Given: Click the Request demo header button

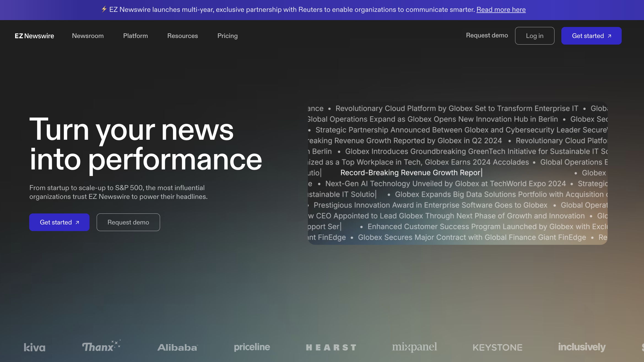Looking at the screenshot, I should (487, 36).
